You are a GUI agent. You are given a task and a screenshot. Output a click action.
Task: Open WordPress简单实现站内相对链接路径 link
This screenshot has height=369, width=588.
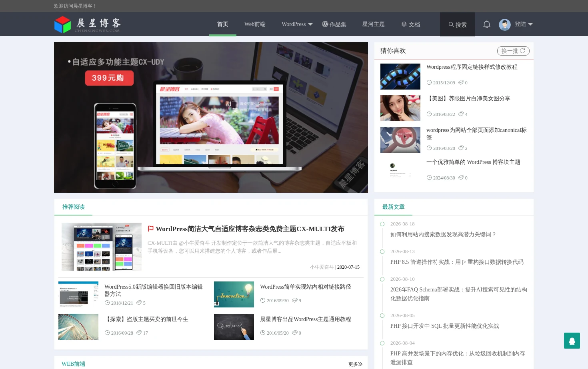coord(306,287)
